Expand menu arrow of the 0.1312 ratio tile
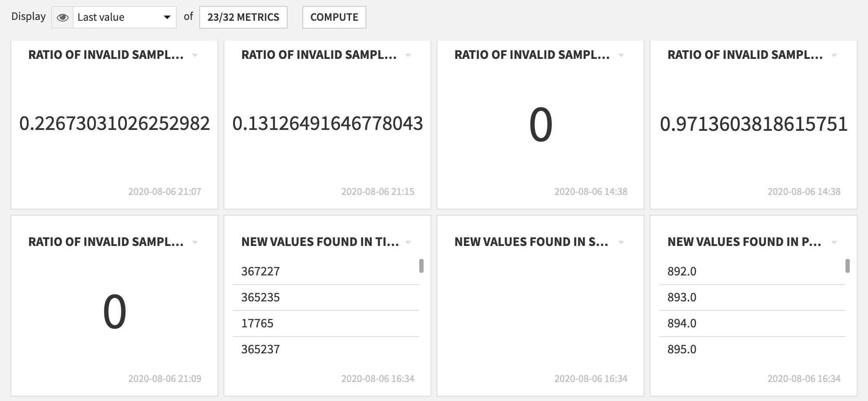The height and width of the screenshot is (401, 868). 408,55
